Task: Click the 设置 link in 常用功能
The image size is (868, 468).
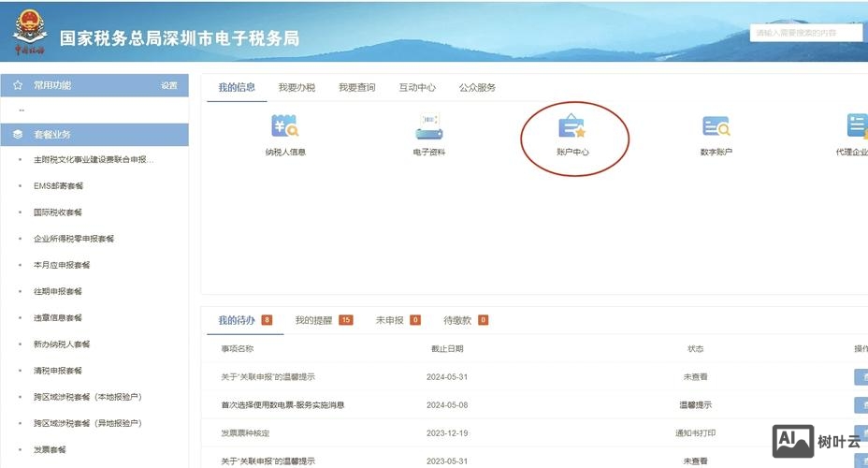Action: (x=169, y=85)
